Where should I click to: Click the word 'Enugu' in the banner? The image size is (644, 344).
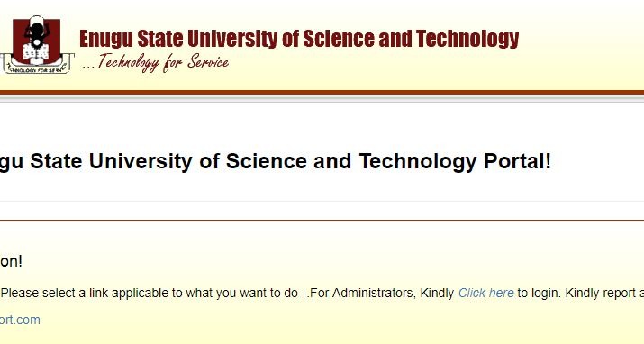click(x=106, y=40)
